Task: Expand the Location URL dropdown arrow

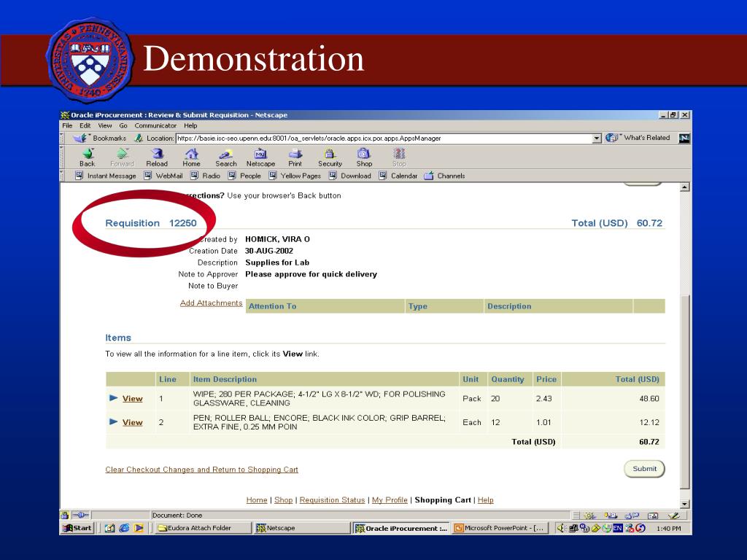Action: pyautogui.click(x=597, y=138)
